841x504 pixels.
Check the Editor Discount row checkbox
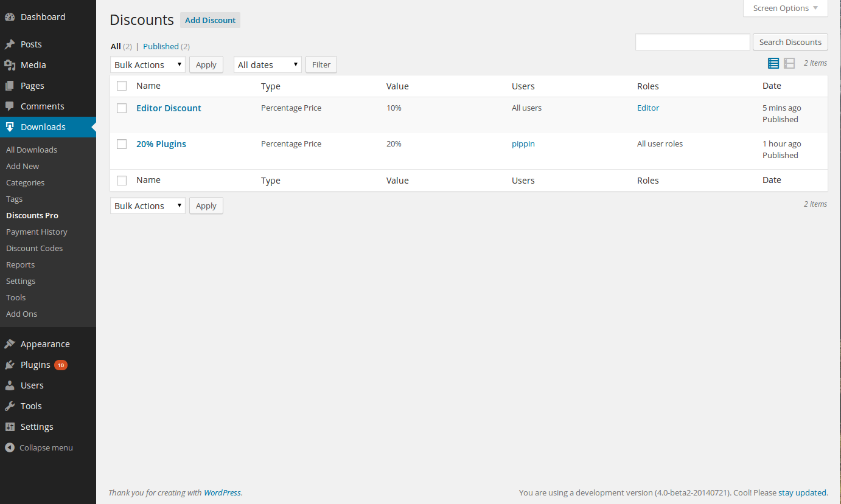122,108
